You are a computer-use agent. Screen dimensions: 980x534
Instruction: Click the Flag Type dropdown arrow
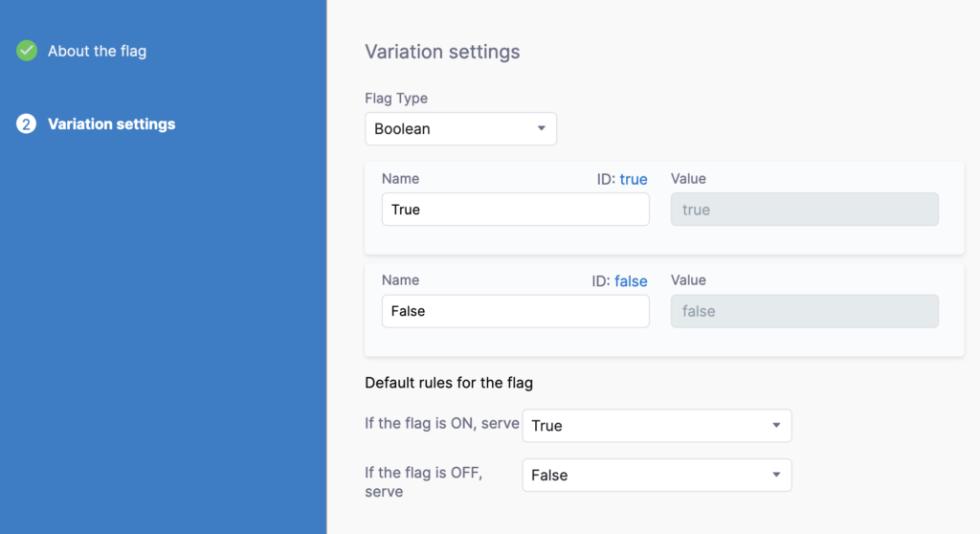tap(542, 128)
